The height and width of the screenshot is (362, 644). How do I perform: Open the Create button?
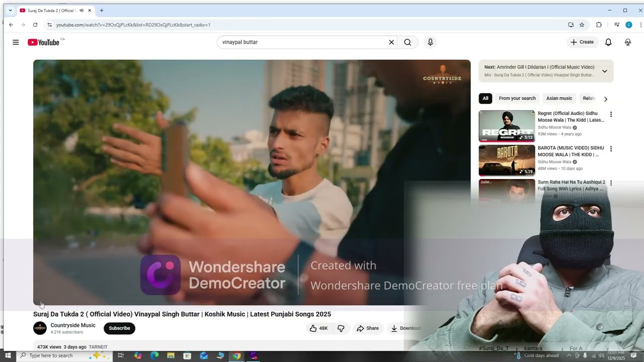[582, 42]
